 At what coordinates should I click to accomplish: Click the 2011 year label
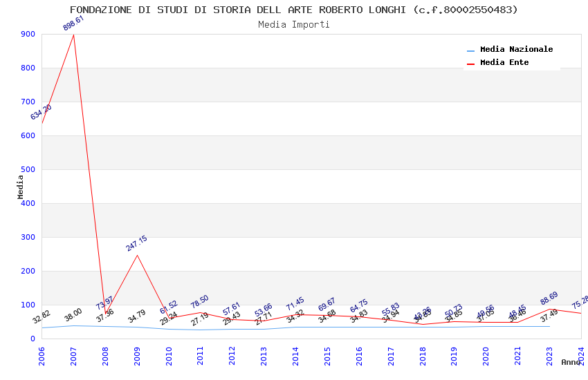point(200,356)
